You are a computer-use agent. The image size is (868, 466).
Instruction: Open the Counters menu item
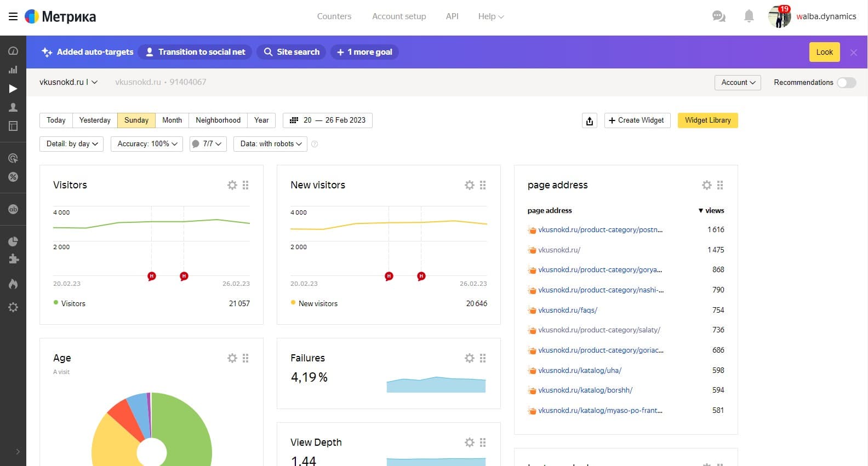pos(334,16)
